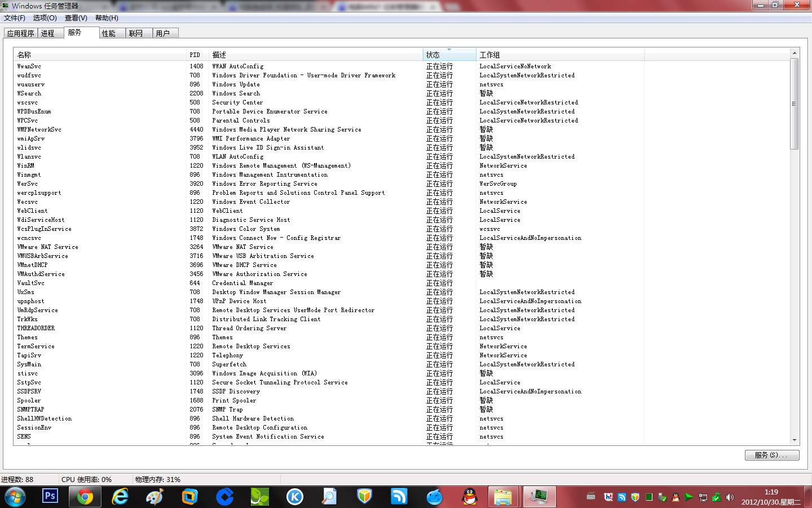Open the 选项(O) menu
812x508 pixels.
click(x=45, y=18)
